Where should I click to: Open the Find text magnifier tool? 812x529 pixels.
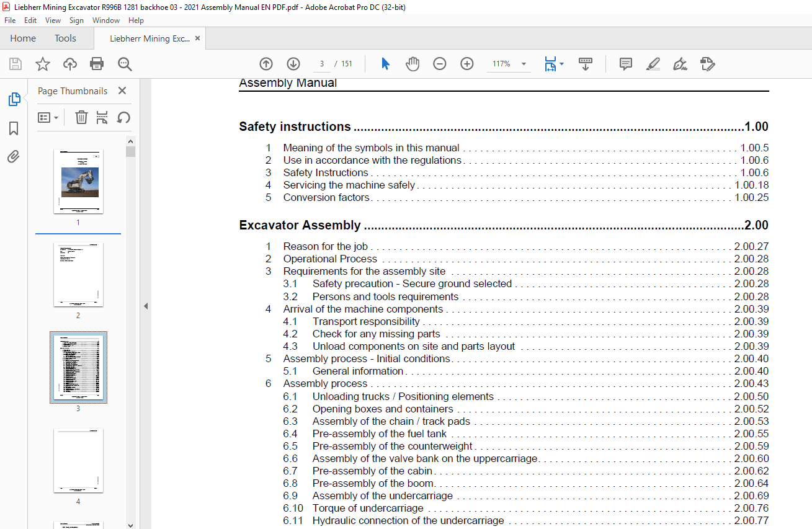point(125,64)
